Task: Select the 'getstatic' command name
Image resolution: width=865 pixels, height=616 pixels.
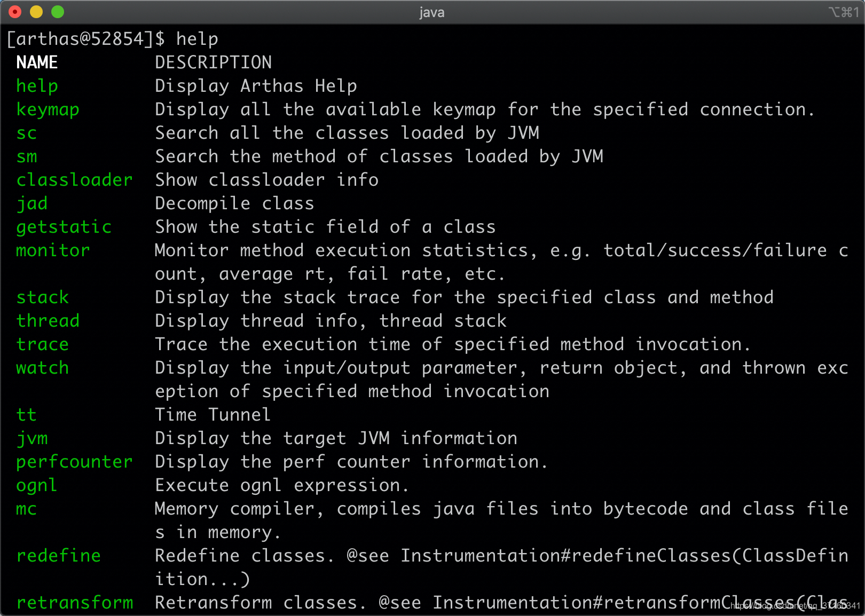Action: (x=64, y=227)
